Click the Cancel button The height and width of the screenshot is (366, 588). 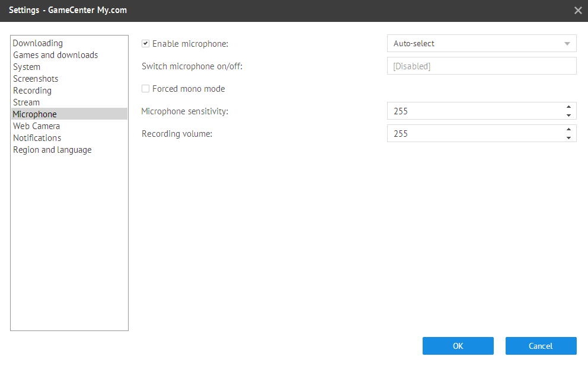pyautogui.click(x=541, y=346)
